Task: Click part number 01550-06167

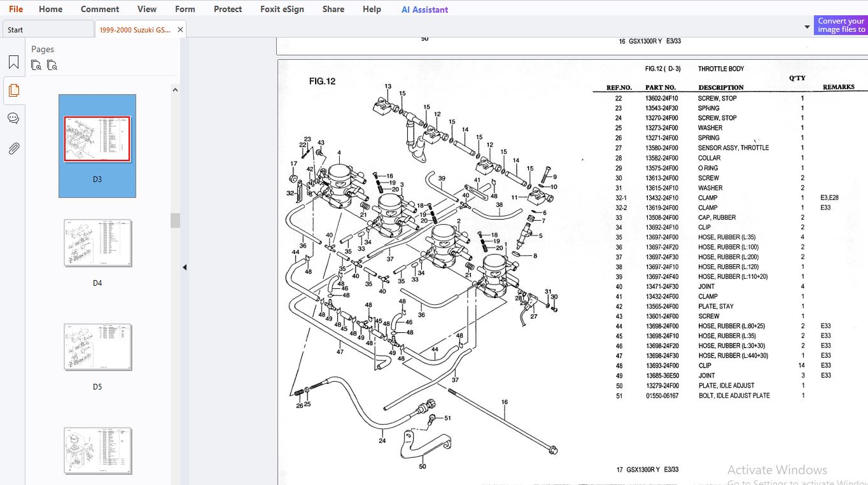Action: (x=662, y=395)
